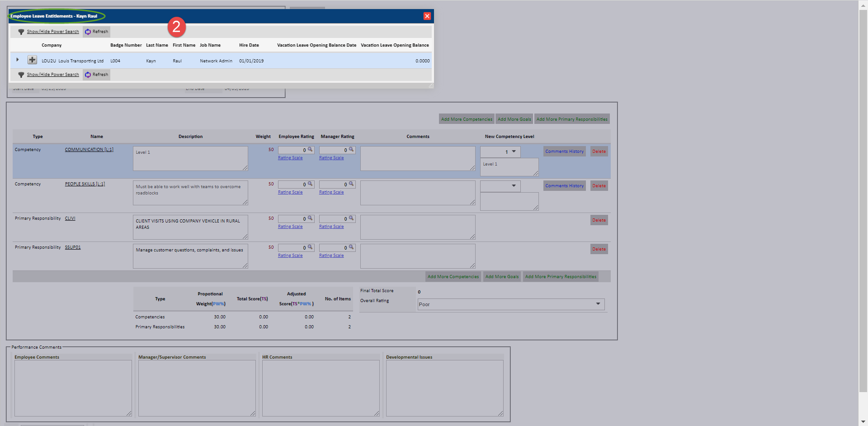This screenshot has width=868, height=426.
Task: Delete the COMMUNICATION competency row
Action: [x=599, y=151]
